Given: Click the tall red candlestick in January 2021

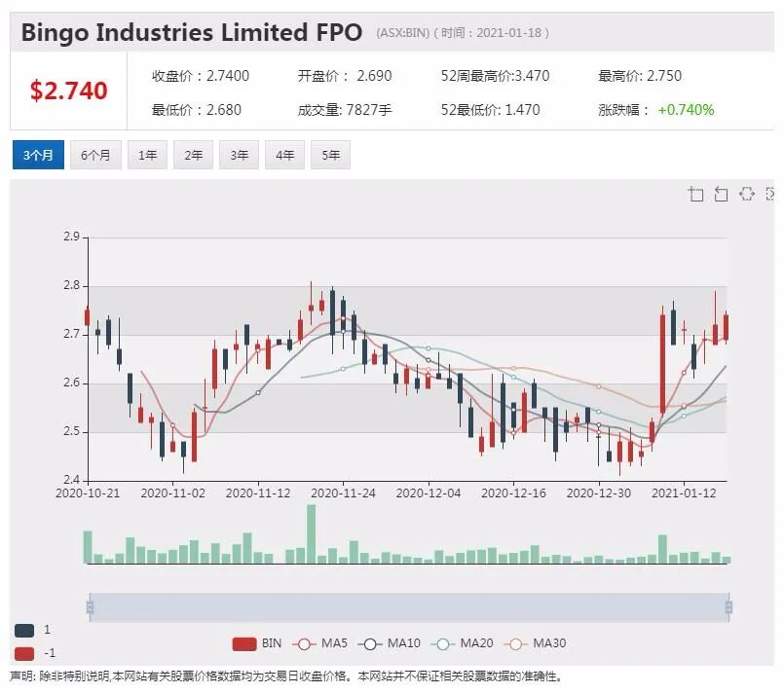Looking at the screenshot, I should point(663,364).
